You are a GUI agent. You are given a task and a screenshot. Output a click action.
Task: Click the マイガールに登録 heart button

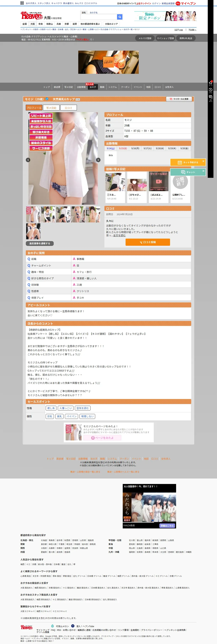pos(179,99)
